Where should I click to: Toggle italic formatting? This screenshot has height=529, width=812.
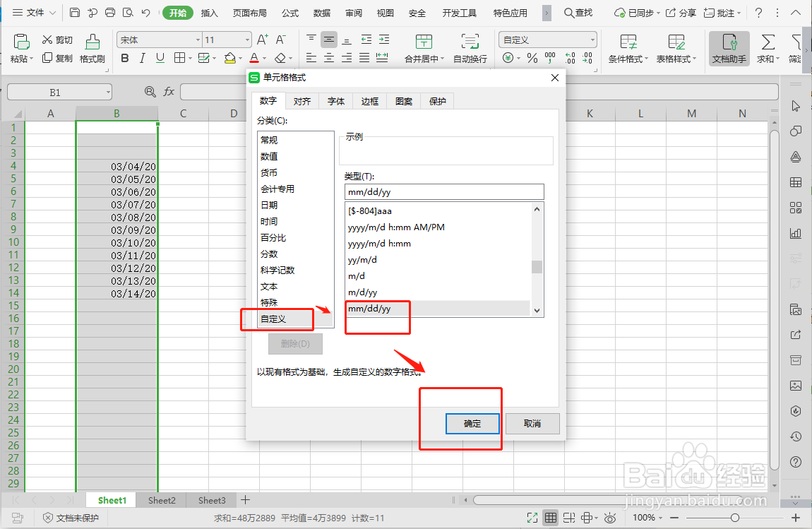click(x=141, y=57)
